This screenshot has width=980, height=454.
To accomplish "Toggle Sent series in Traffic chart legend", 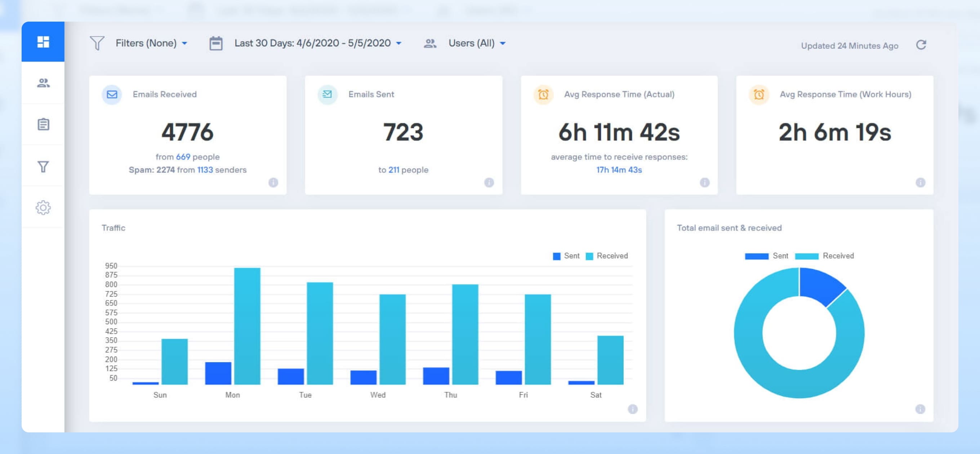I will 566,256.
